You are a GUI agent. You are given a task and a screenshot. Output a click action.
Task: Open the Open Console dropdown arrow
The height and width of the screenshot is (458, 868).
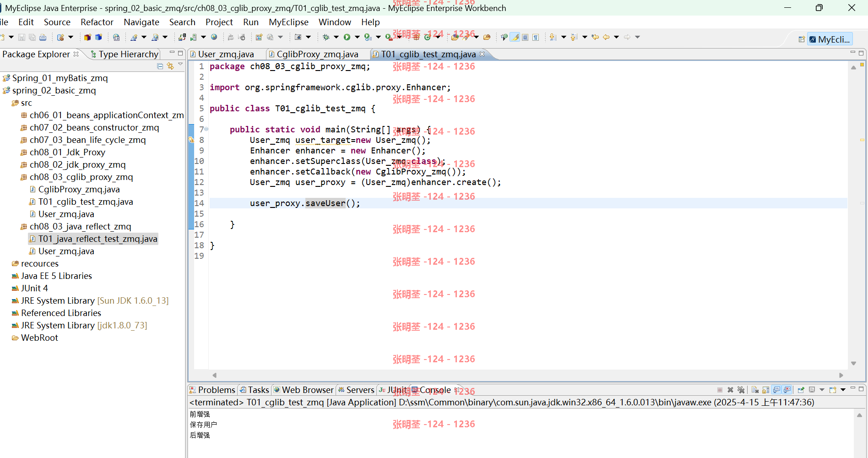tap(843, 390)
